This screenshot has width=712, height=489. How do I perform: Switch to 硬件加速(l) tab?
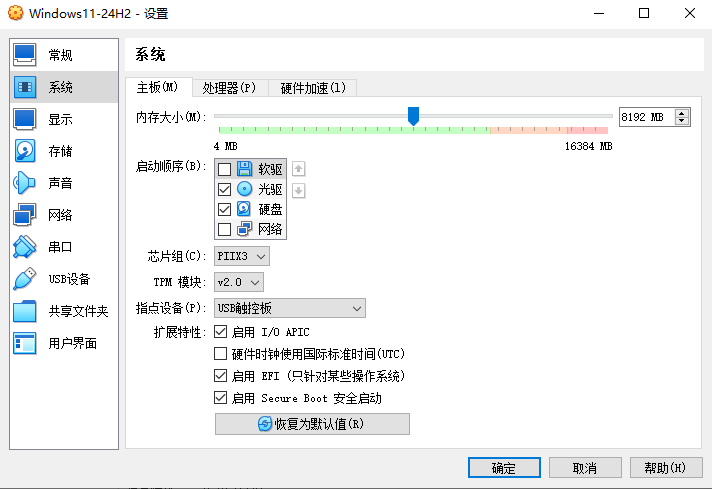pyautogui.click(x=312, y=88)
